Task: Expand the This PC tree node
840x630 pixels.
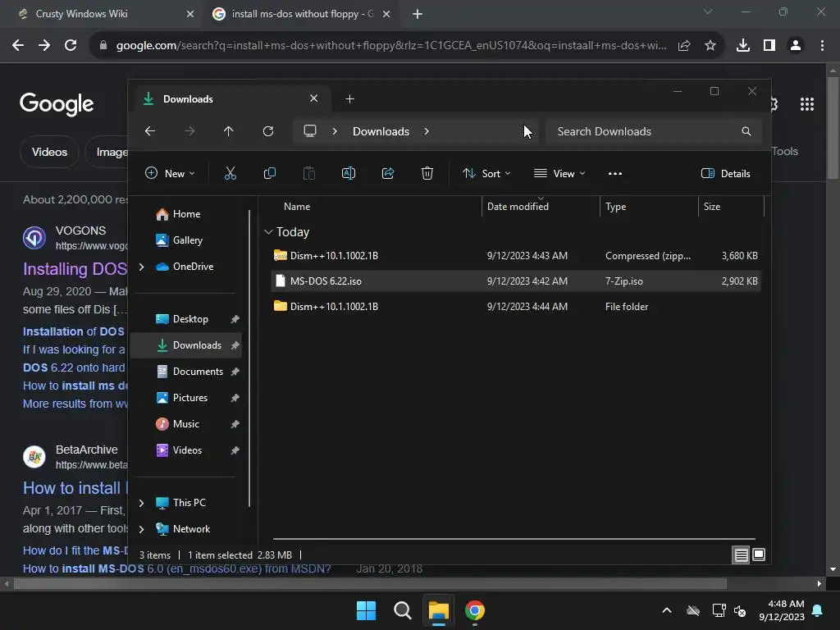Action: (141, 503)
